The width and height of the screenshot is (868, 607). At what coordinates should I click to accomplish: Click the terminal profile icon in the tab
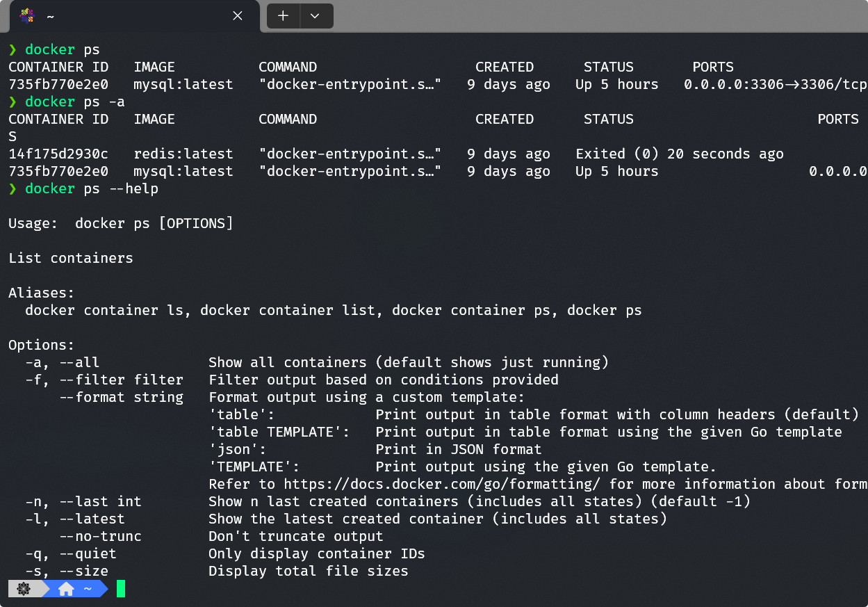click(27, 16)
